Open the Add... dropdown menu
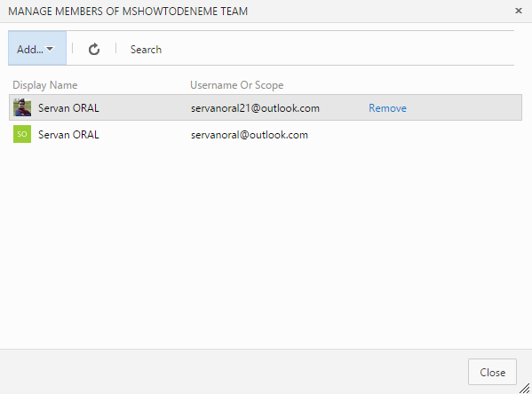The width and height of the screenshot is (532, 394). (x=37, y=48)
